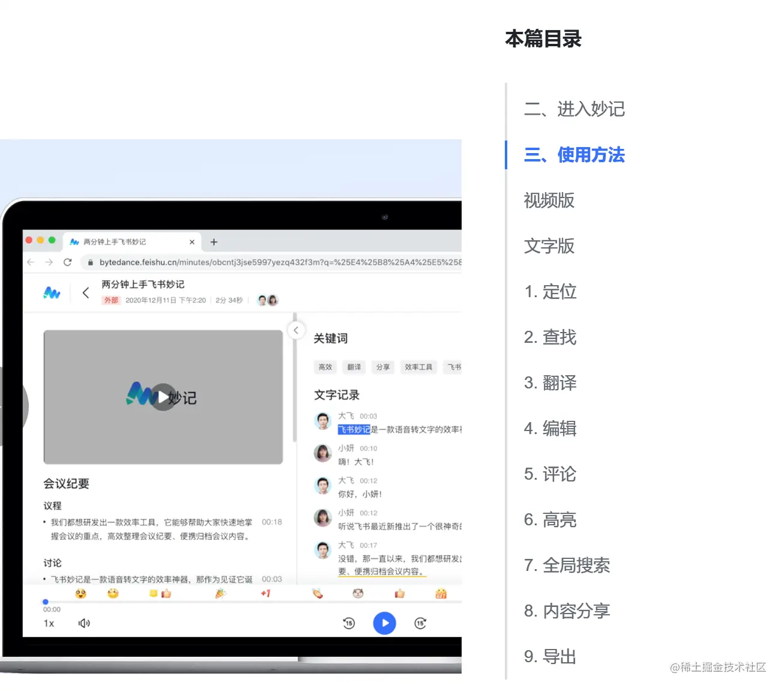Click the transcript line 你好，小妍！
This screenshot has width=784, height=691.
(x=360, y=494)
